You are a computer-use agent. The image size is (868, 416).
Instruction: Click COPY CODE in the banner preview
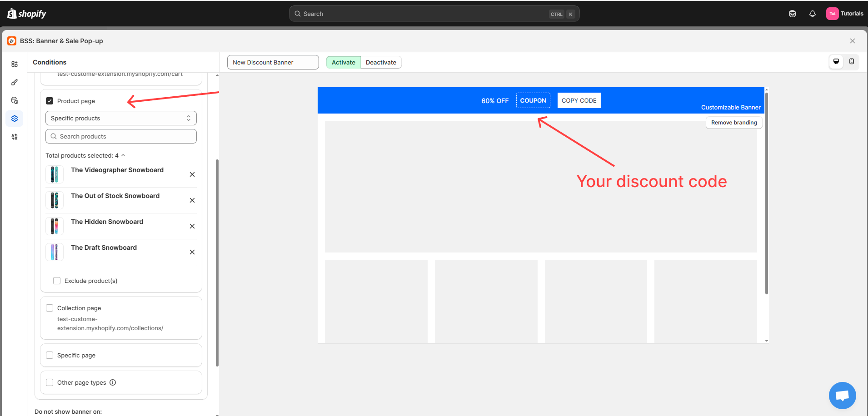pyautogui.click(x=579, y=100)
